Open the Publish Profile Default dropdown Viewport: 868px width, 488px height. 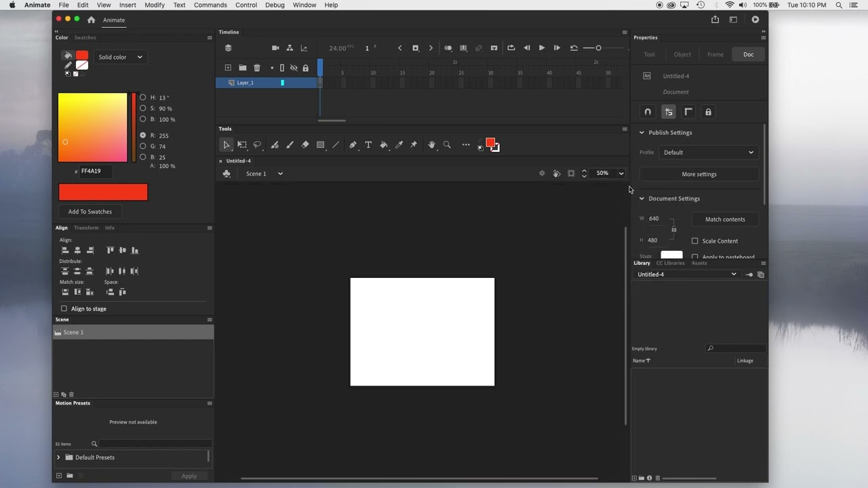(708, 152)
